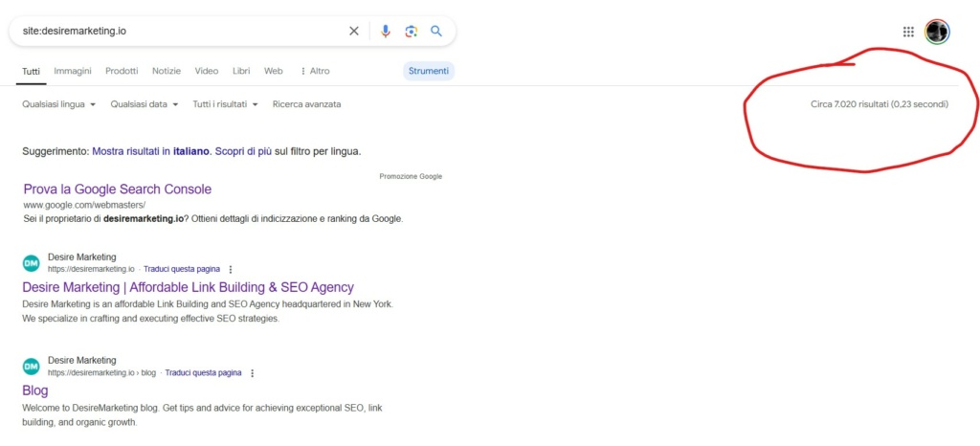The height and width of the screenshot is (446, 980).
Task: Click Scopri di più link
Action: pos(243,151)
